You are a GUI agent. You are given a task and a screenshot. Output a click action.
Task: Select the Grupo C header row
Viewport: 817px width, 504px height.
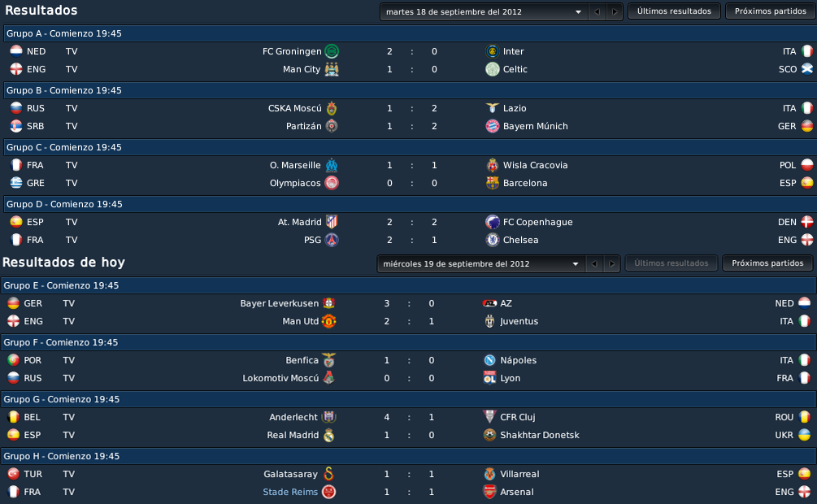click(x=410, y=147)
